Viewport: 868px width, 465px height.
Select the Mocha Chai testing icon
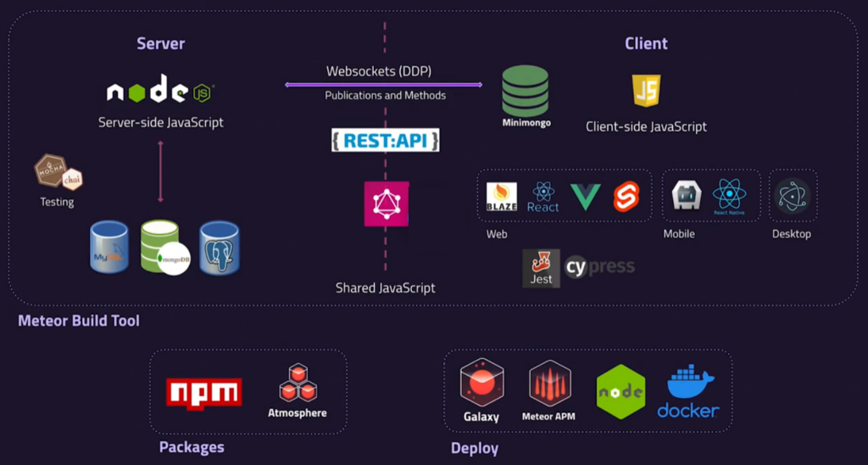coord(58,171)
